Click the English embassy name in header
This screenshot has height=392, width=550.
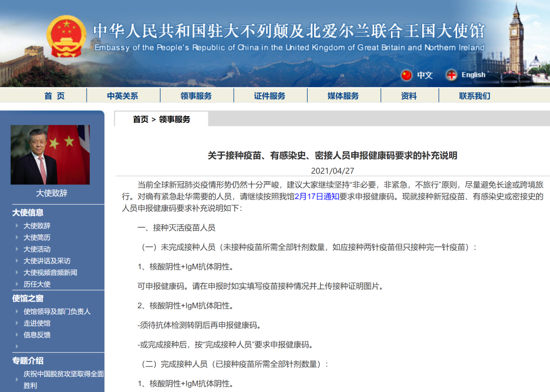point(289,48)
